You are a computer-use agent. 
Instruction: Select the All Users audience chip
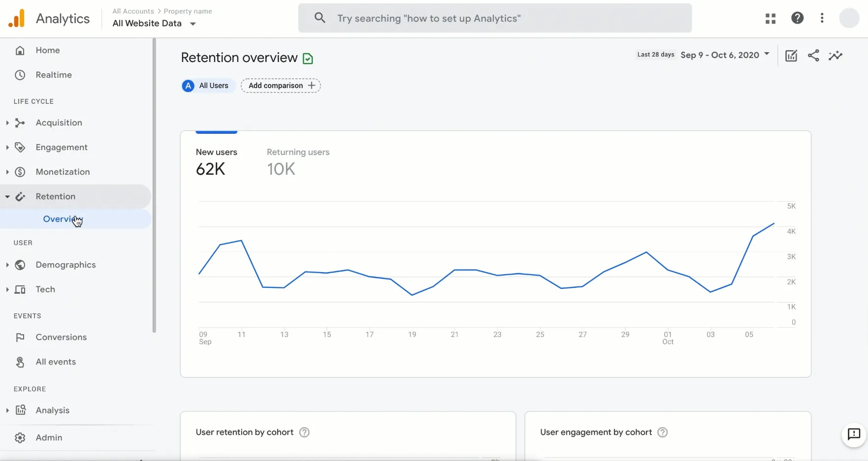(207, 86)
